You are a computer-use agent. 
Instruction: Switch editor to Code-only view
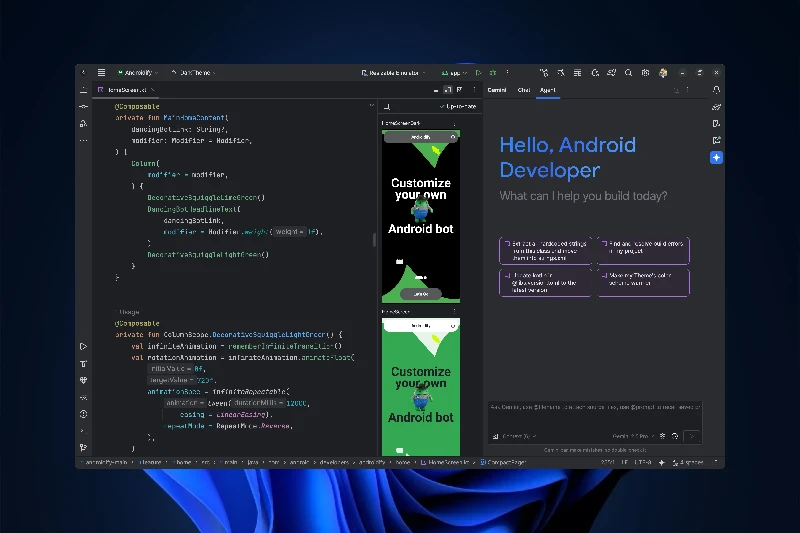pyautogui.click(x=436, y=90)
